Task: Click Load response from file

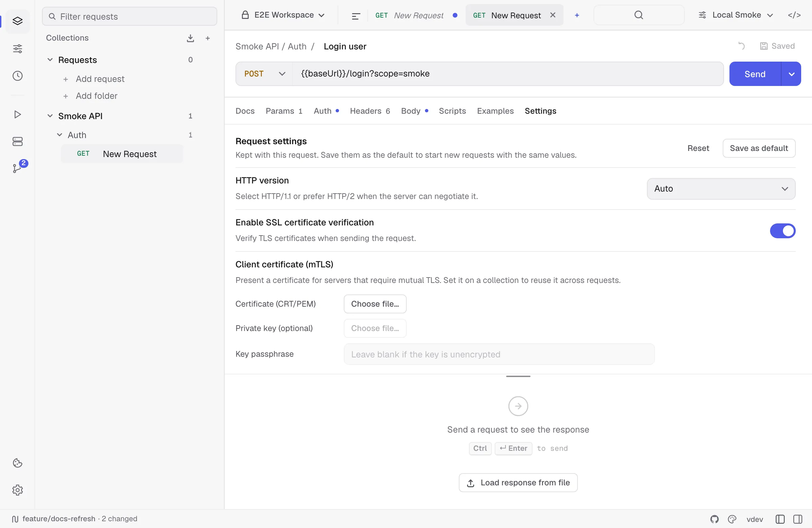Action: point(518,483)
